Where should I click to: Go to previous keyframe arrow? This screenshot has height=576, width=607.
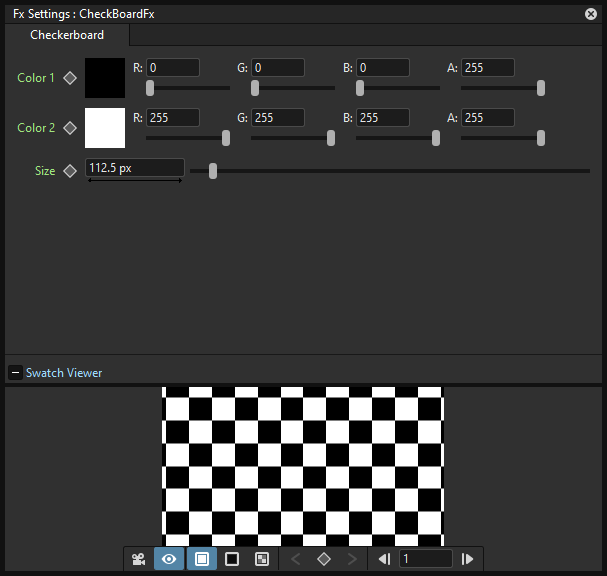pos(296,559)
